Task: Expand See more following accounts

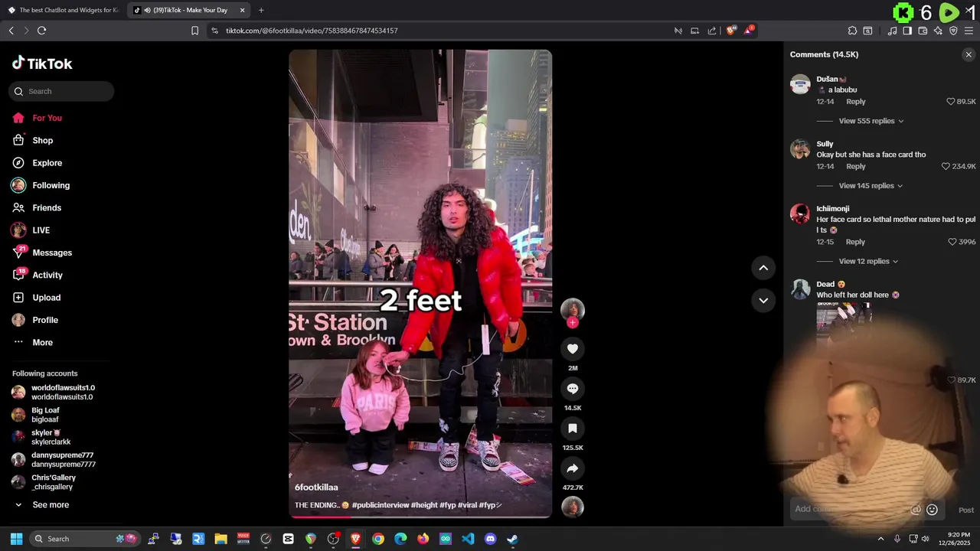Action: (41, 505)
